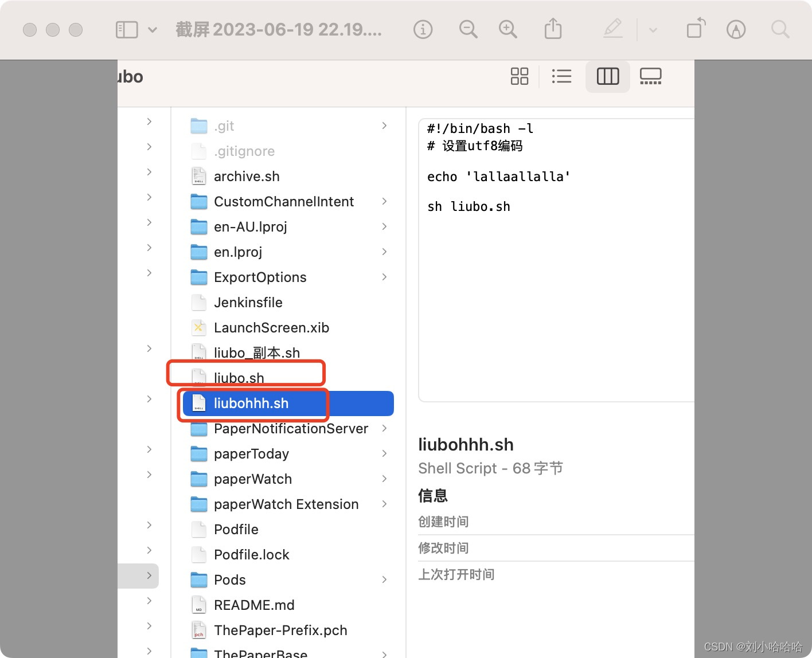This screenshot has height=658, width=812.
Task: Click the archive.sh file icon
Action: coord(198,176)
